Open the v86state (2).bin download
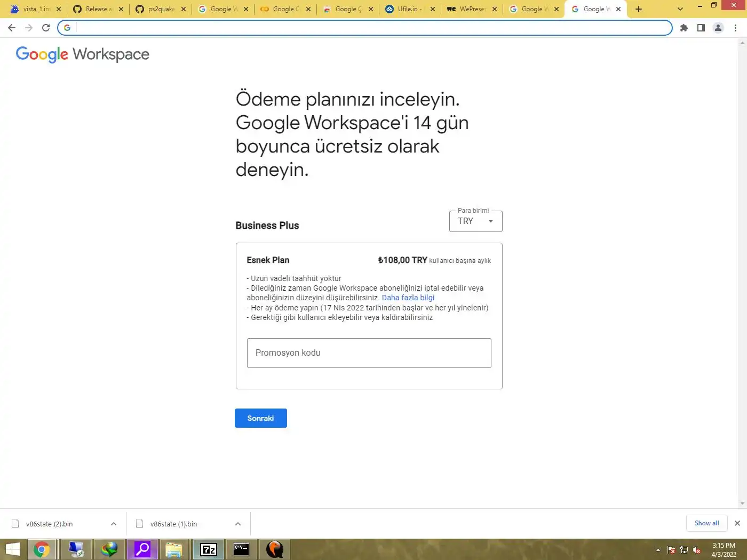Screen dimensions: 747x560 coord(49,524)
